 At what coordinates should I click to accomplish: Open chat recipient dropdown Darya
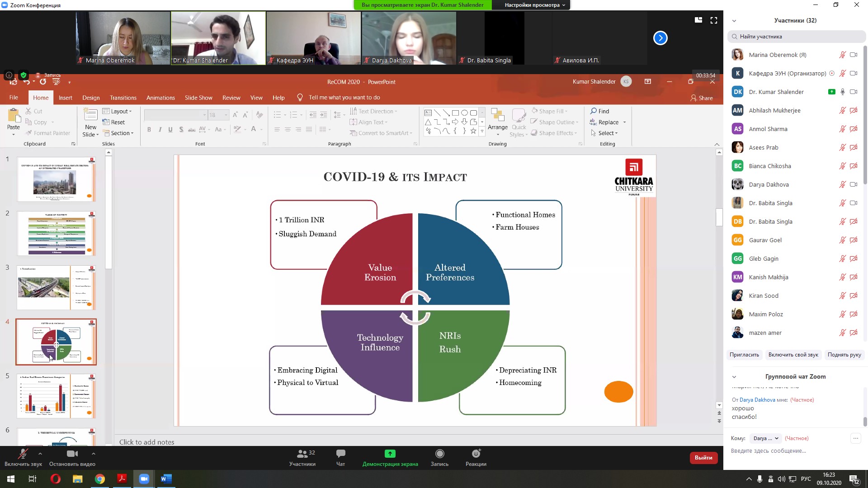765,438
